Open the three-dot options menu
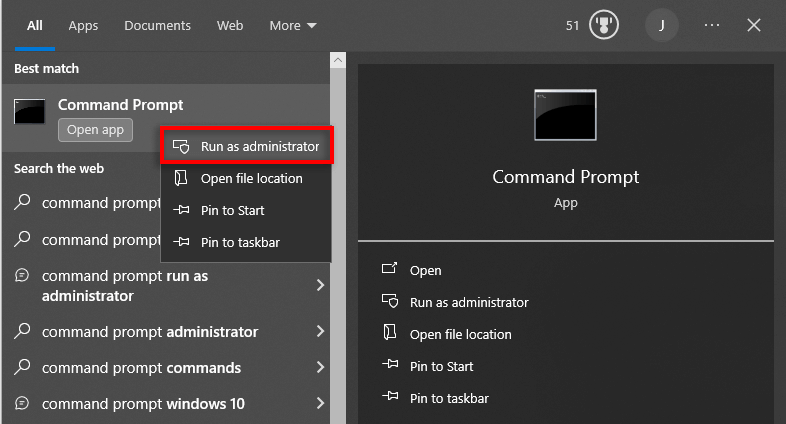This screenshot has height=424, width=786. click(x=712, y=26)
